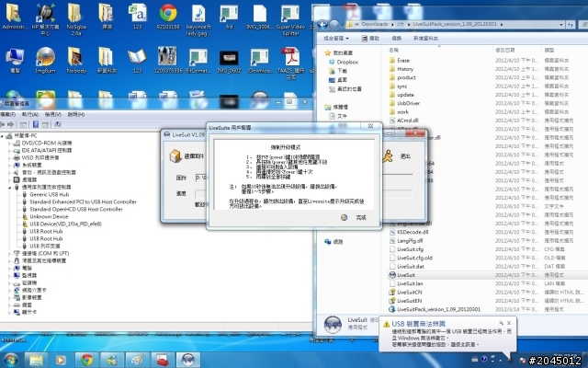
Task: Expand the Ports (COM and LPT) node
Action: click(x=10, y=254)
